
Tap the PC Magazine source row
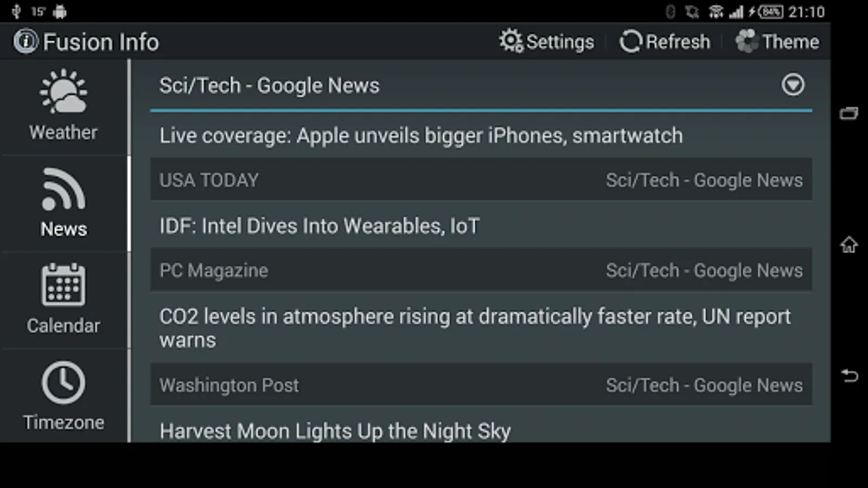481,270
